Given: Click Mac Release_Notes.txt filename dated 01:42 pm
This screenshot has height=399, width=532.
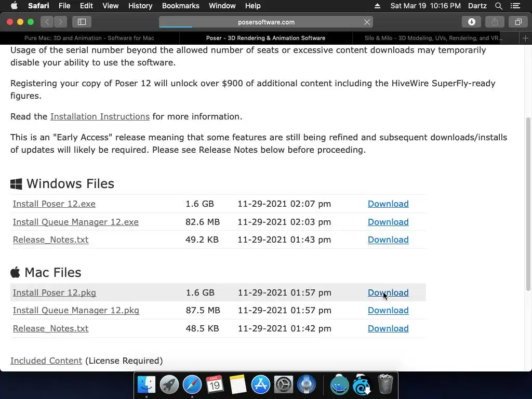Looking at the screenshot, I should 50,328.
